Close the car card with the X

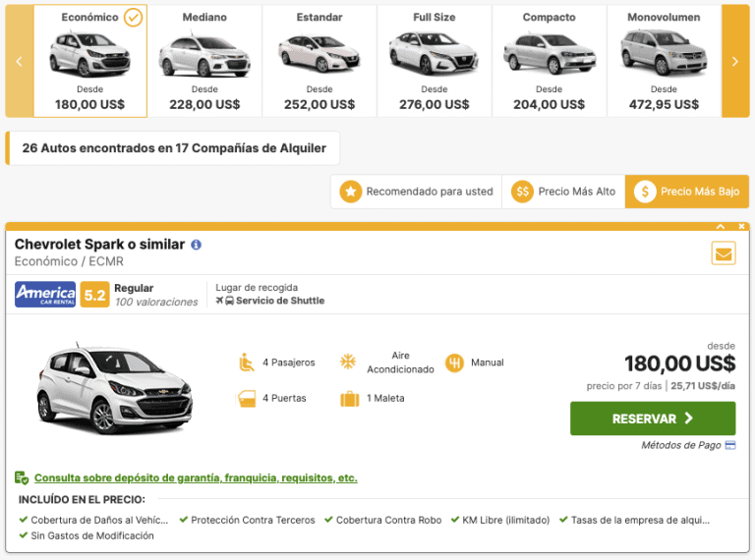(x=742, y=227)
